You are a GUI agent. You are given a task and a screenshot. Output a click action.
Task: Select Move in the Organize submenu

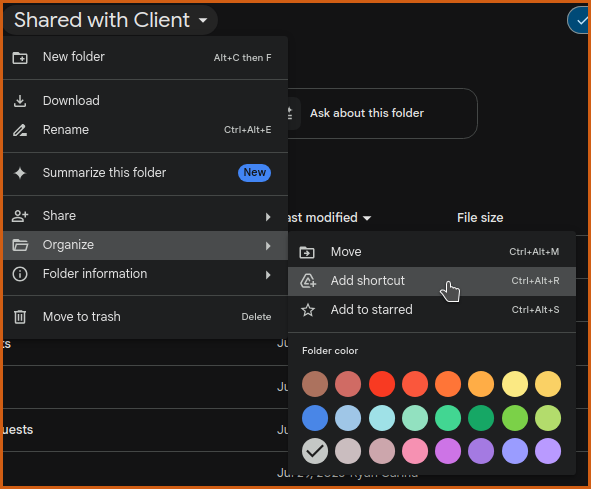pos(432,252)
